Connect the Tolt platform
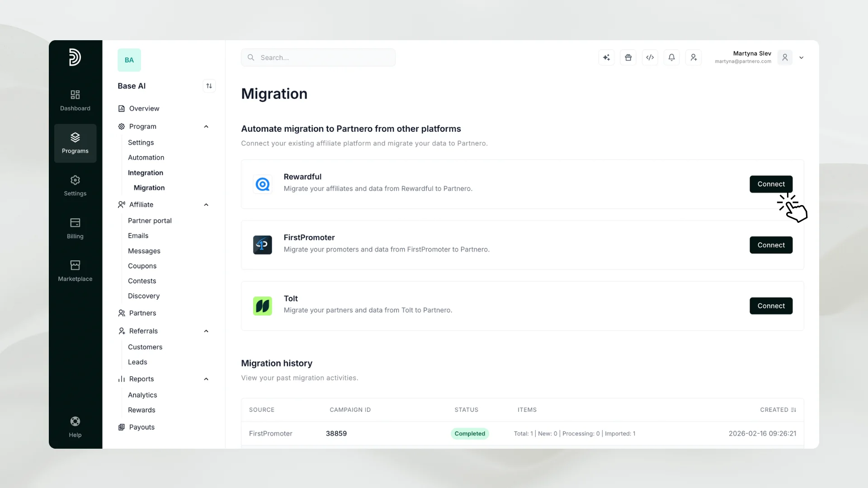This screenshot has width=868, height=488. (x=771, y=306)
